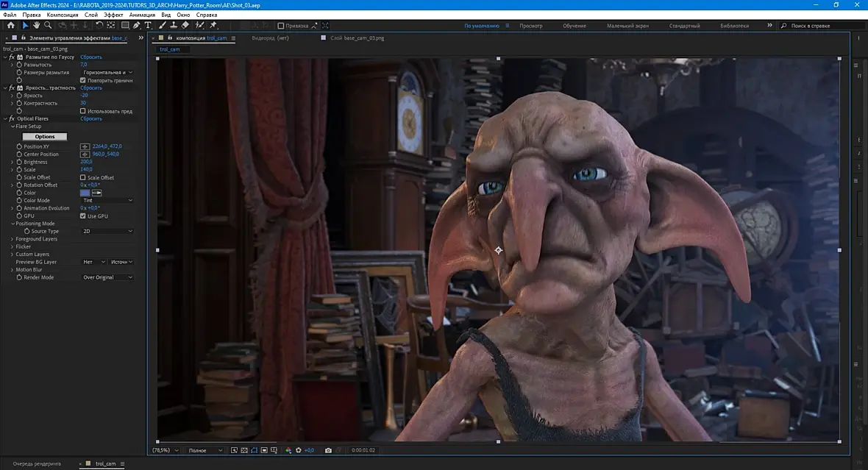Open Preview BG Layer Нет dropdown
This screenshot has width=868, height=470.
click(x=93, y=262)
